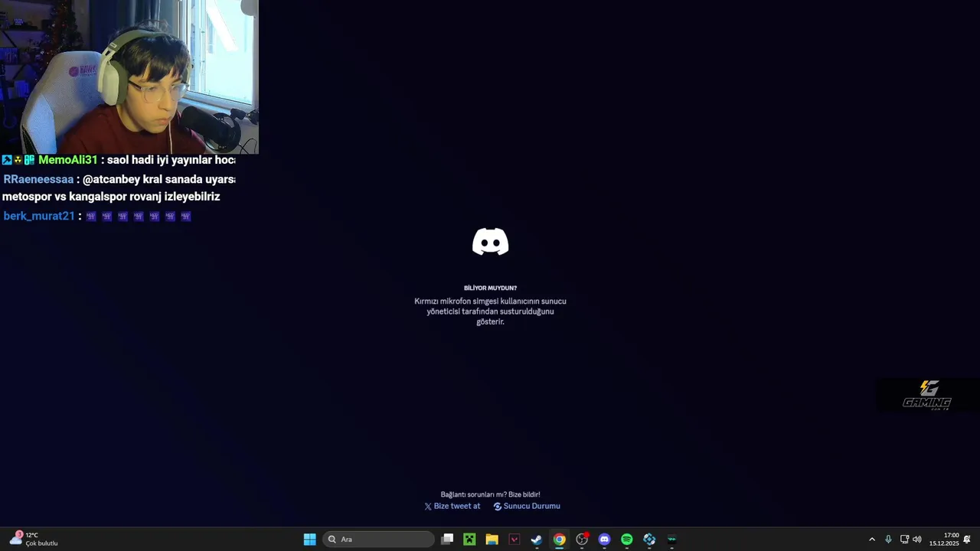Click the 'Bağlantı sorunları mı? Bize bildir!' text
The height and width of the screenshot is (551, 980).
tap(490, 494)
